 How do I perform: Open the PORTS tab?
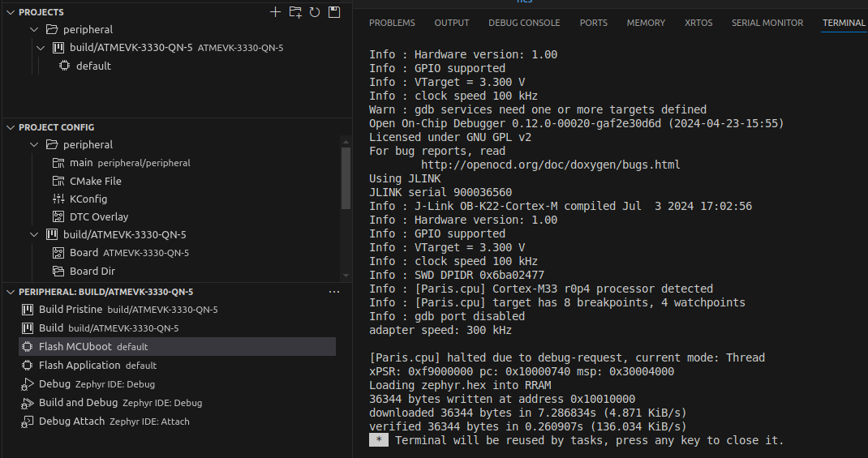click(x=594, y=23)
